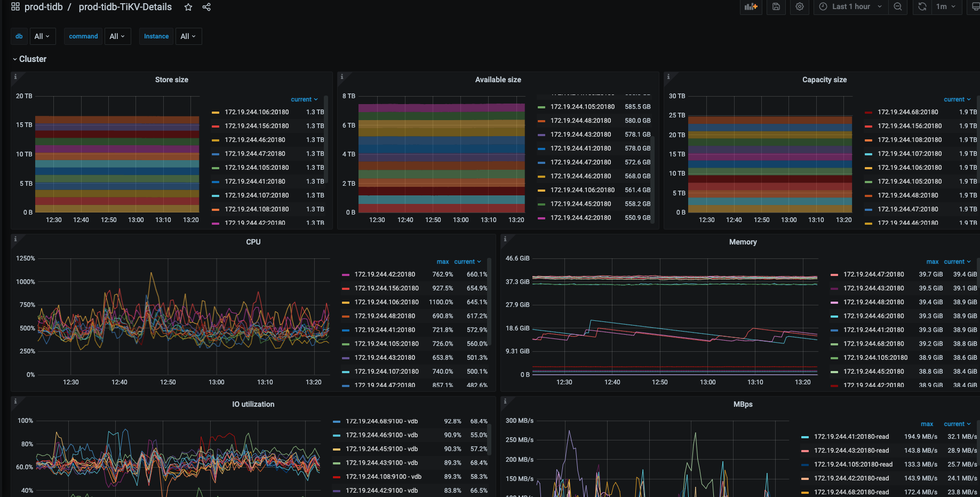Sort the MBps legend by max column

pos(927,424)
